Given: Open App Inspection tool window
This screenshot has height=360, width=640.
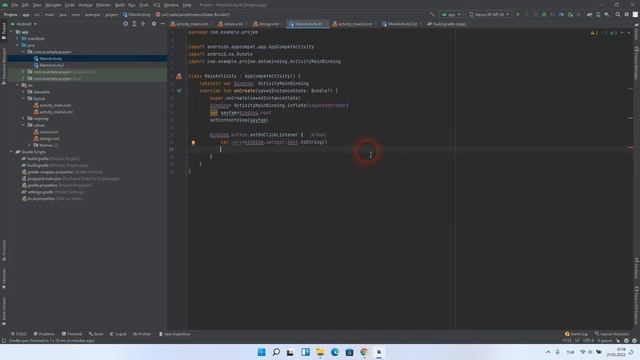Looking at the screenshot, I should (x=174, y=334).
